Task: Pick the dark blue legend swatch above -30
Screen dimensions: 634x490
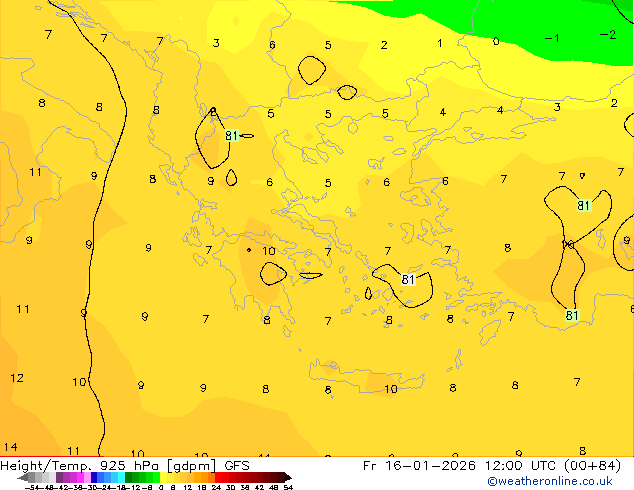Action: [94, 477]
